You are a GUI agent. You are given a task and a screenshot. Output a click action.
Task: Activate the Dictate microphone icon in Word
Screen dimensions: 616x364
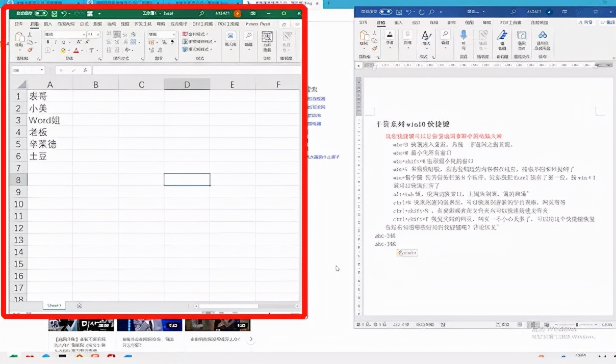[464, 34]
